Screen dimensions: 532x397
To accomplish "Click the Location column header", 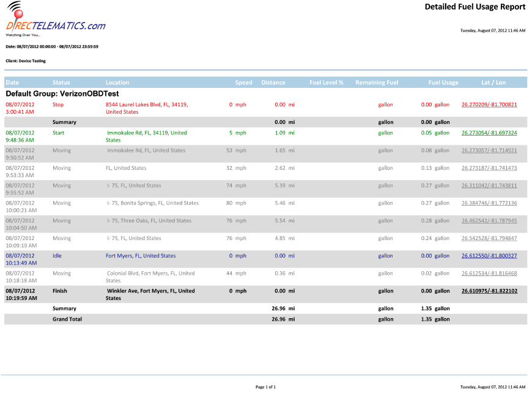I will tap(117, 82).
